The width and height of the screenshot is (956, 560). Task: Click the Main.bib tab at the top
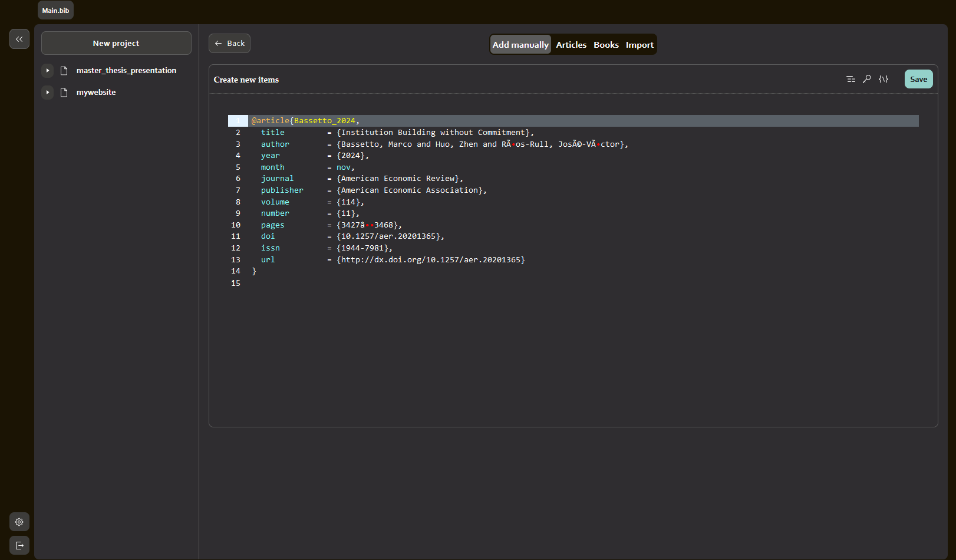(55, 11)
